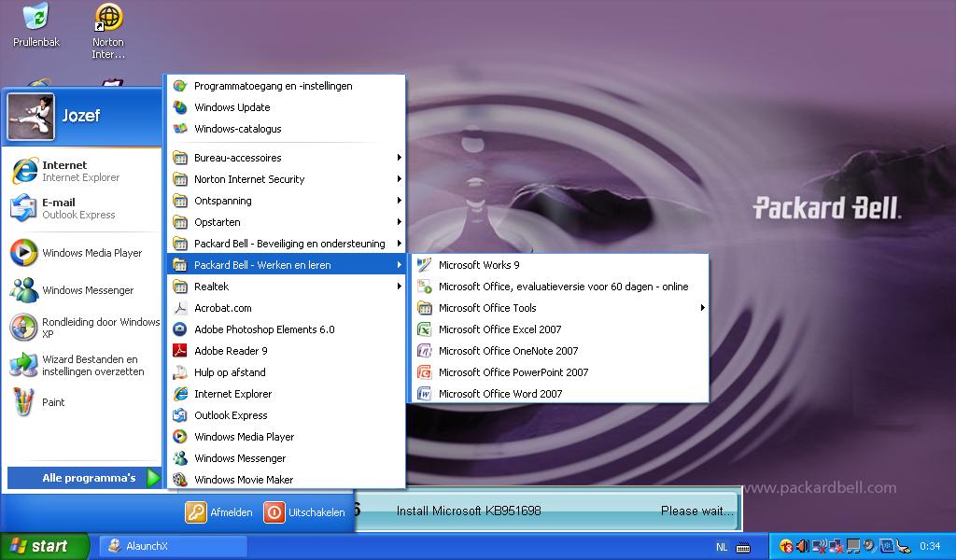
Task: Open Microsoft Works 9 icon
Action: pyautogui.click(x=424, y=265)
